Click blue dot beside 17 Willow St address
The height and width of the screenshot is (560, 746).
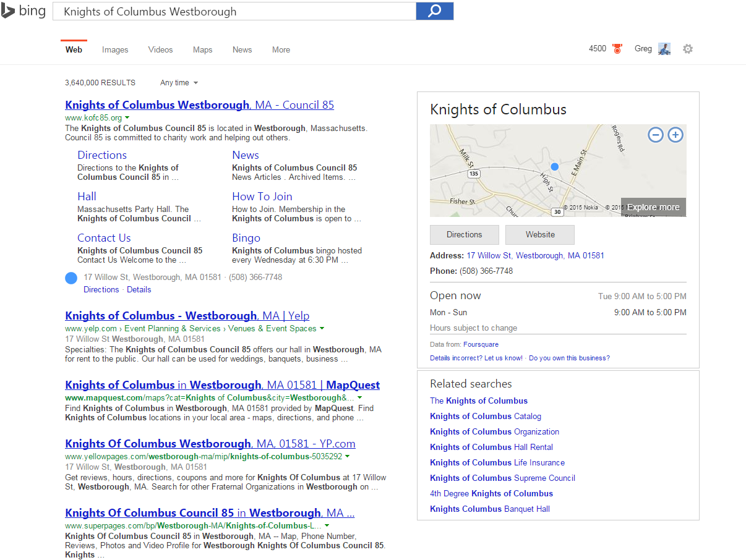[x=71, y=278]
